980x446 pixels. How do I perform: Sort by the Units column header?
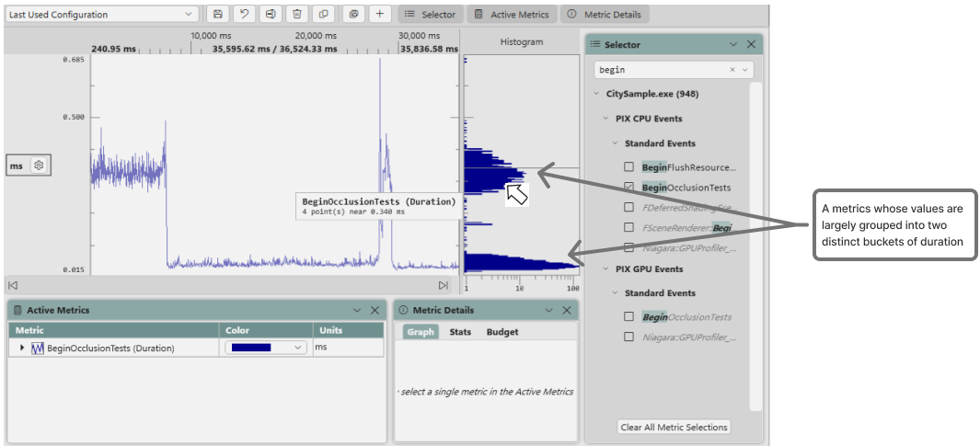[348, 330]
